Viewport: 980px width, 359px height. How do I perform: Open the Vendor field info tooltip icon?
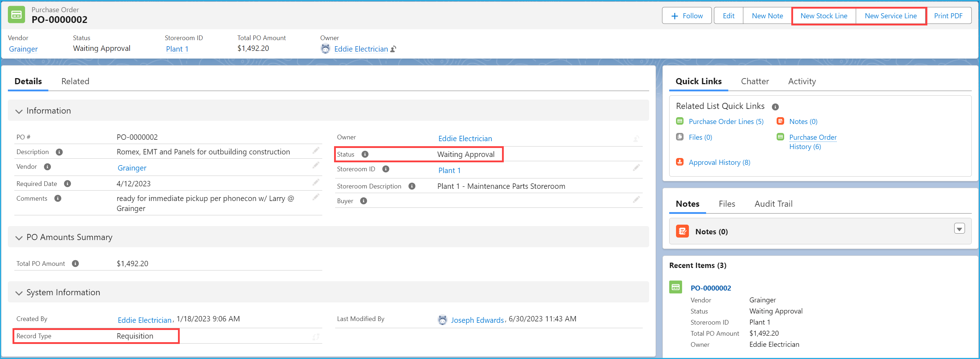coord(48,166)
